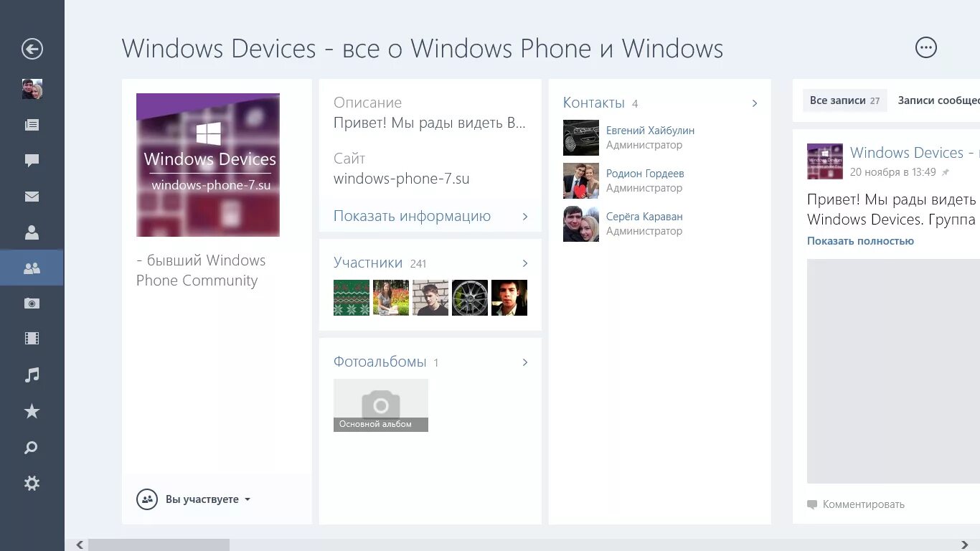The height and width of the screenshot is (551, 980).
Task: Click the Контакты 4 heading
Action: (x=600, y=103)
